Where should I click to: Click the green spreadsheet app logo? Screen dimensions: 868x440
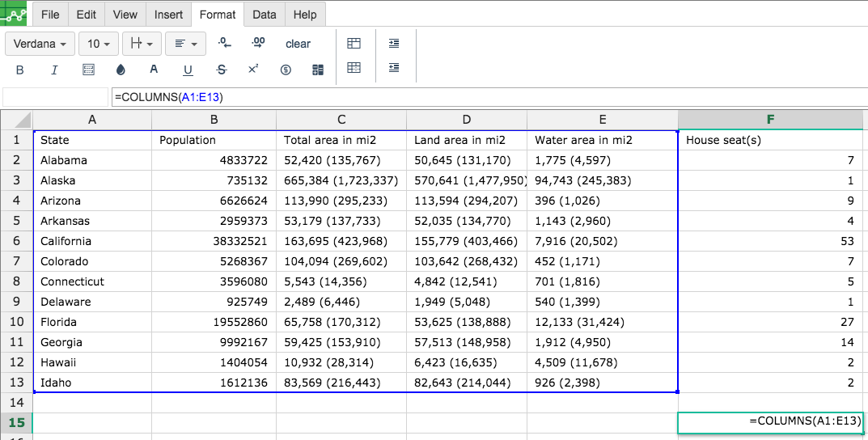[15, 12]
